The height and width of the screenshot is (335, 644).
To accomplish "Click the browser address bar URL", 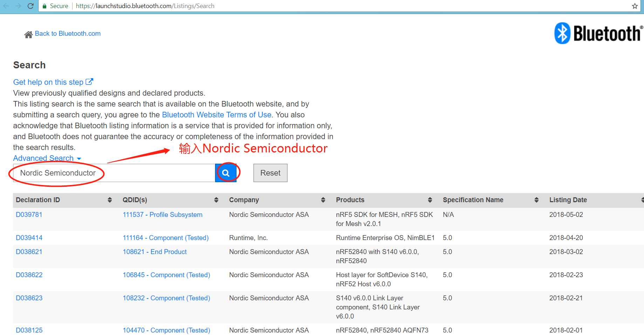I will [145, 6].
